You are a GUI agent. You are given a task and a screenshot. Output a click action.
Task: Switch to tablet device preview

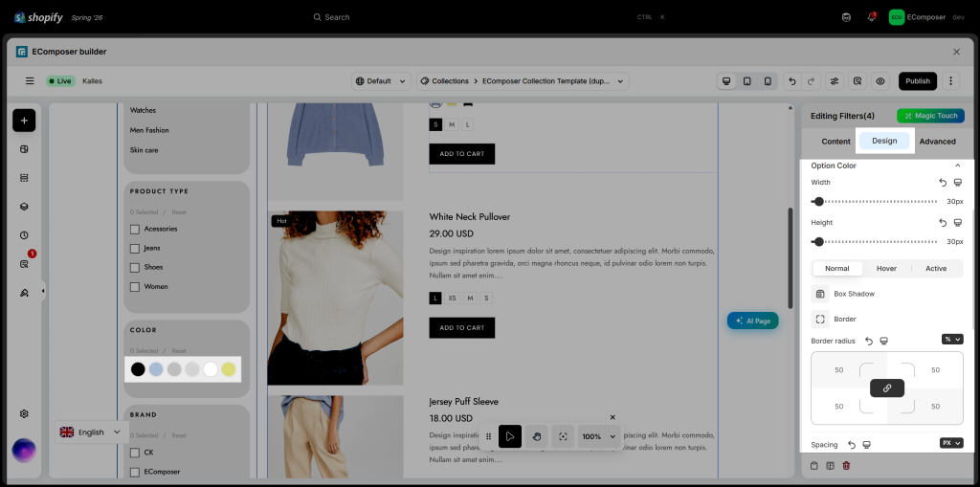tap(746, 81)
